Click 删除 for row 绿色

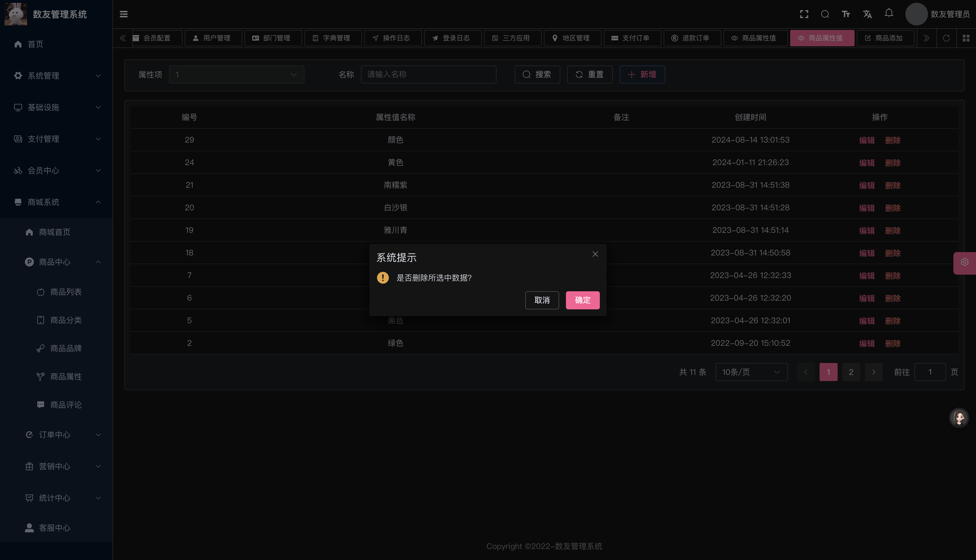[x=892, y=344]
